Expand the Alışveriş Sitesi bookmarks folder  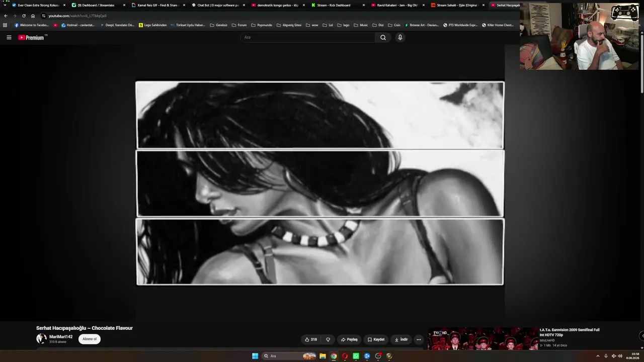tap(289, 25)
